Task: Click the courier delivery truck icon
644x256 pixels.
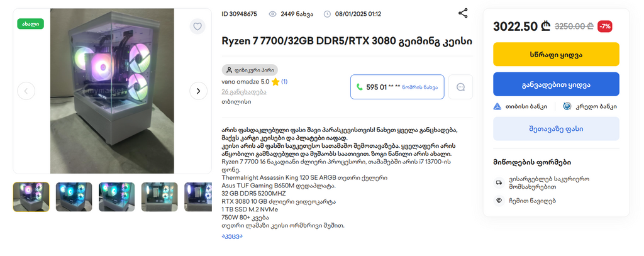Action: pos(499,182)
